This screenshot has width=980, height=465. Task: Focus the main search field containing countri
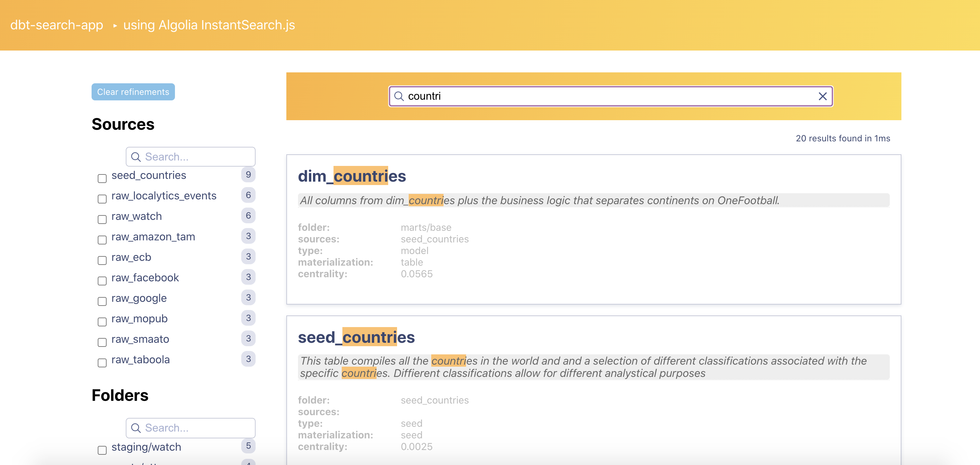tap(609, 96)
